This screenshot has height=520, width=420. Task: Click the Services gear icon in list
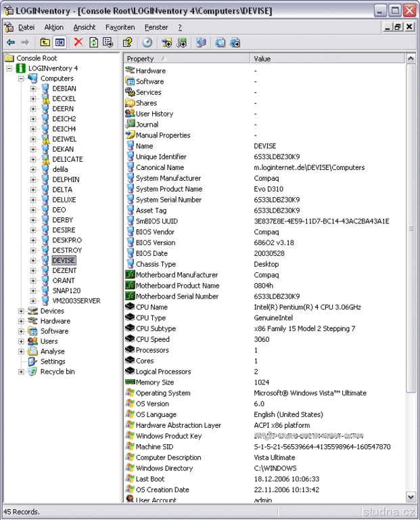tap(130, 92)
